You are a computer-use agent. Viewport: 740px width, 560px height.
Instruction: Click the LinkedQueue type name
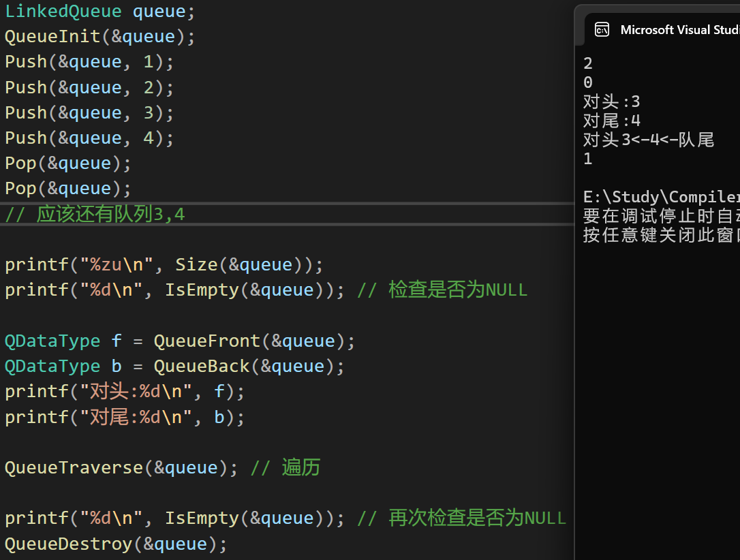[x=63, y=12]
